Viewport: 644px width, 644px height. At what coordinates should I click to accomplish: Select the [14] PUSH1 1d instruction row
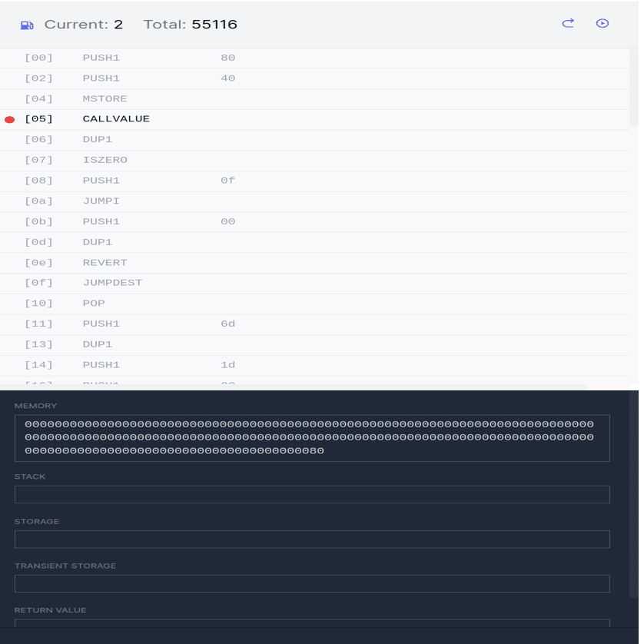(x=314, y=366)
